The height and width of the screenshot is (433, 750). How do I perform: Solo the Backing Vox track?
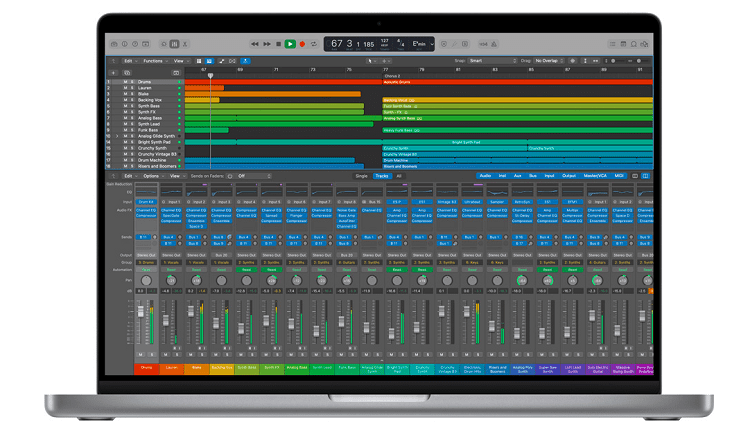[132, 100]
